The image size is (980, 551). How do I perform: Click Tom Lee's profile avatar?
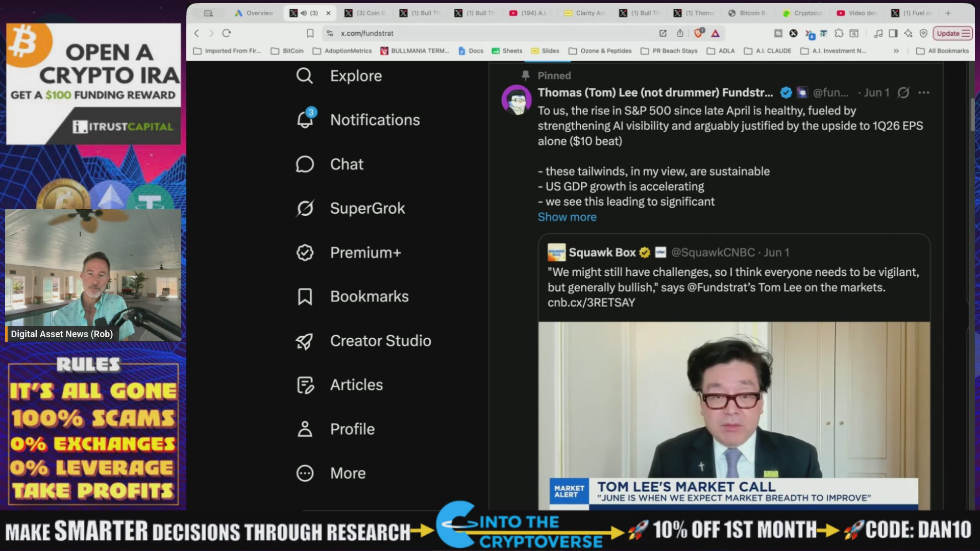pos(517,99)
